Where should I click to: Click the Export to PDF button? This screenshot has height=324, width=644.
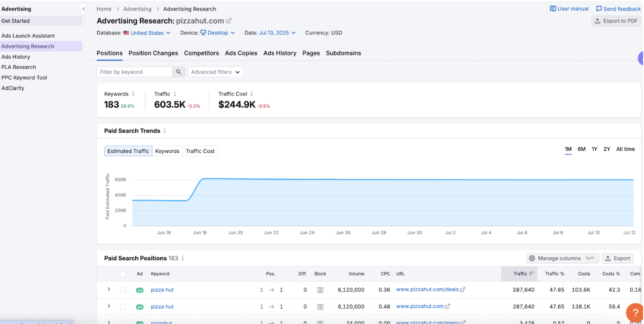[616, 21]
